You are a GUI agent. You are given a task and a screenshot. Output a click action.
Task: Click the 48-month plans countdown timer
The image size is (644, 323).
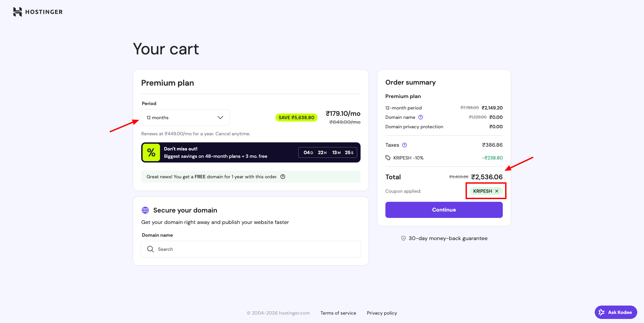[328, 152]
